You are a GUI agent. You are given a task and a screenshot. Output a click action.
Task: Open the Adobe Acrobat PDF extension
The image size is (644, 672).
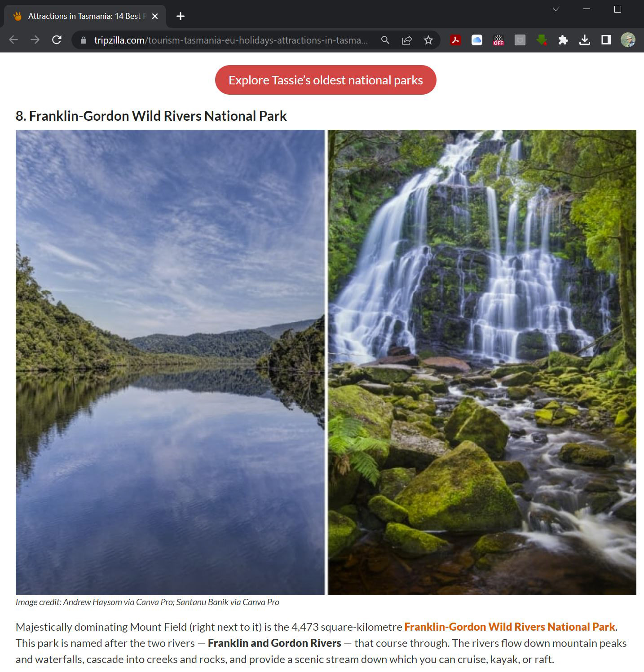455,40
